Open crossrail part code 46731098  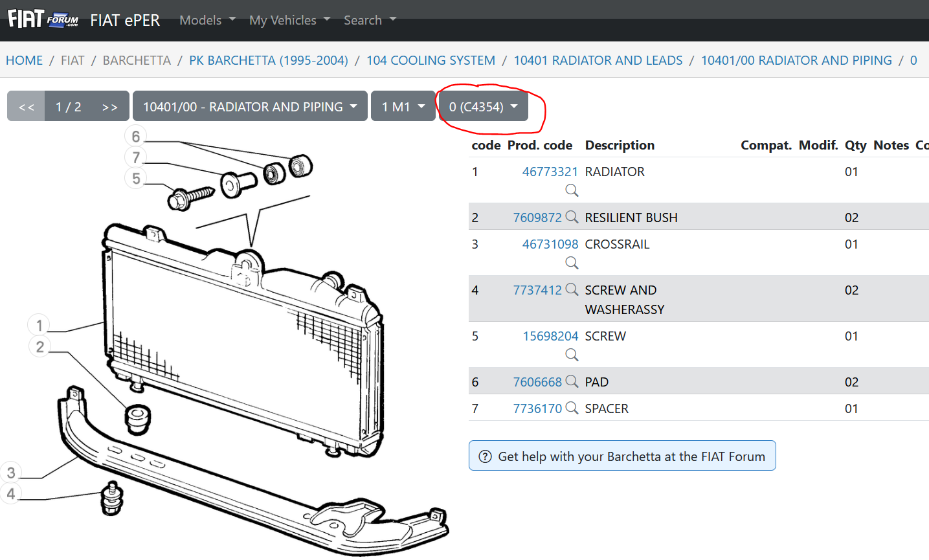coord(550,244)
